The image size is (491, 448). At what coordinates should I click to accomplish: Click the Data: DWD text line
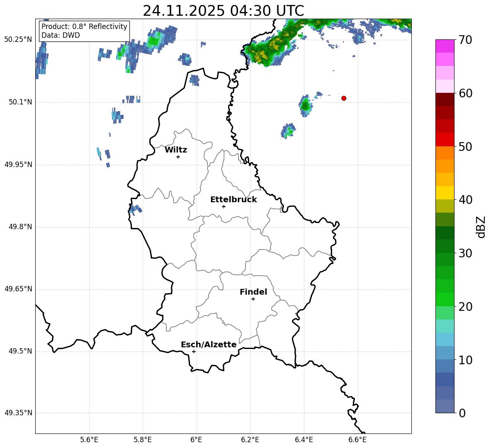coord(61,35)
